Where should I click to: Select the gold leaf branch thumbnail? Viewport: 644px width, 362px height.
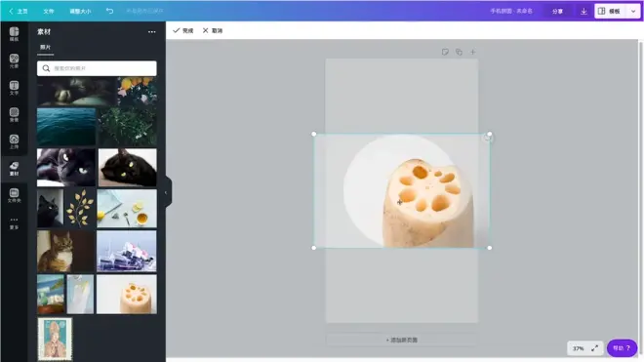[80, 209]
